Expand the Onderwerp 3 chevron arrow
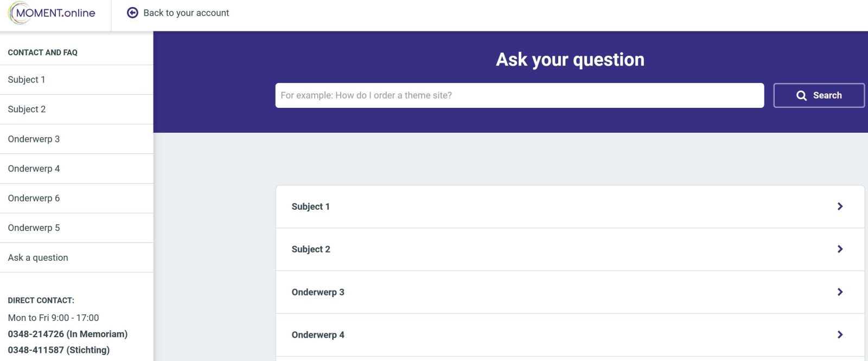 pos(840,292)
